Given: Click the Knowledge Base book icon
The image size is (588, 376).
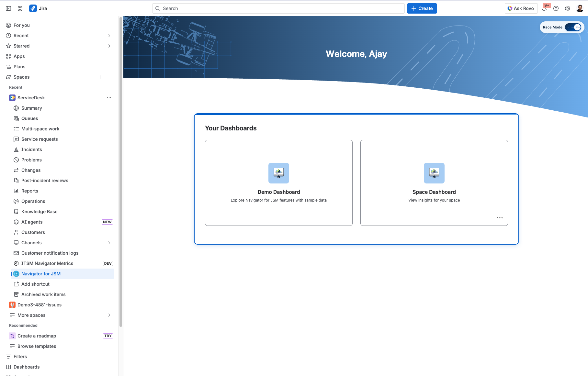Looking at the screenshot, I should click(16, 212).
